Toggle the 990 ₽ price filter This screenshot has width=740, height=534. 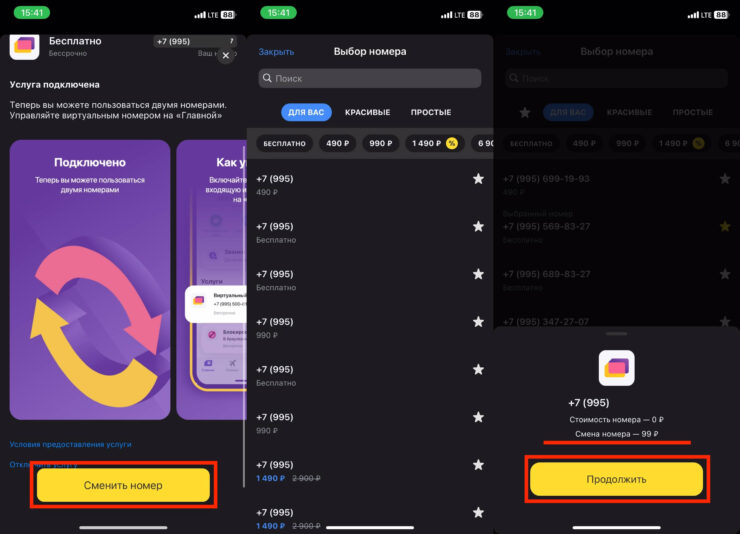380,143
